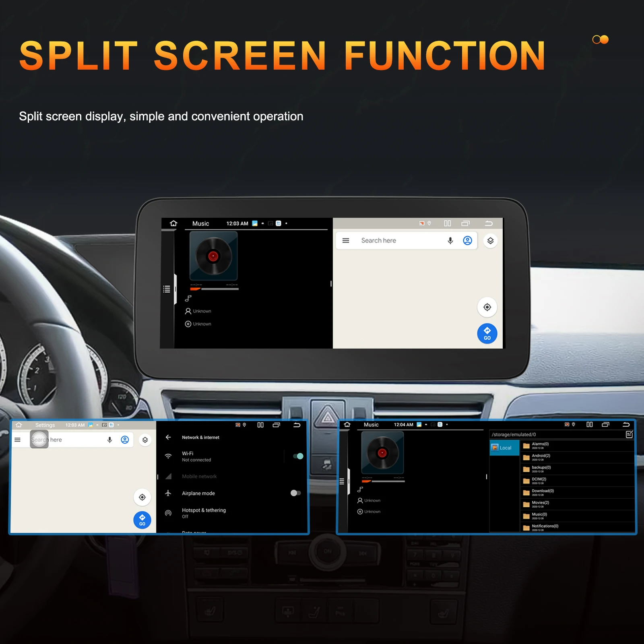This screenshot has height=644, width=644.
Task: Seek the music progress bar on center screen
Action: pos(214,289)
